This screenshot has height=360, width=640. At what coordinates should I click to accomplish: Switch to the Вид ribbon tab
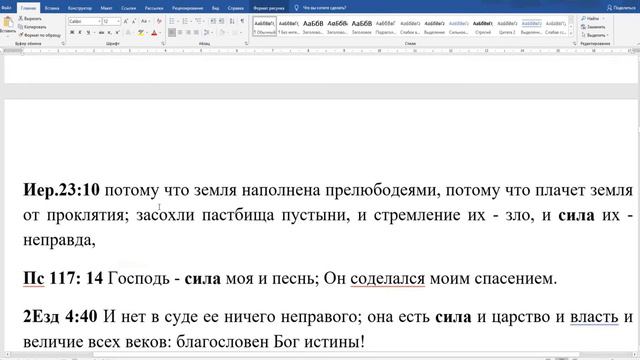216,8
